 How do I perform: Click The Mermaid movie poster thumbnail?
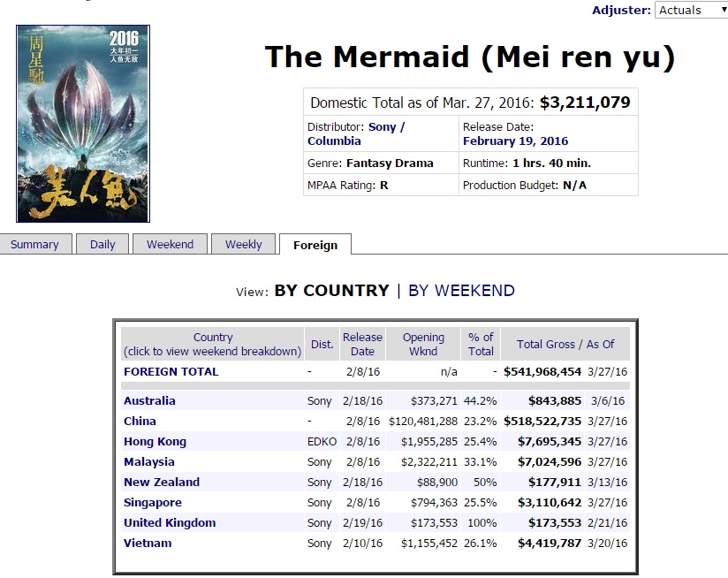tap(83, 124)
